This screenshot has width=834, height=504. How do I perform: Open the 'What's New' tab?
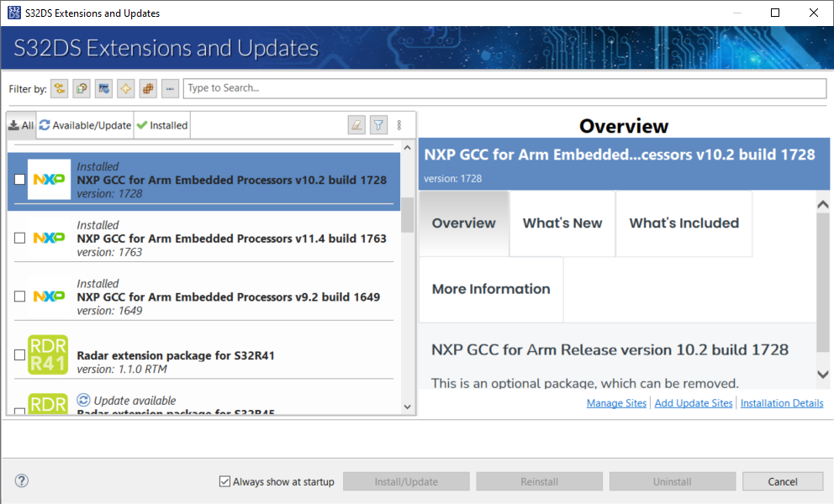click(562, 223)
